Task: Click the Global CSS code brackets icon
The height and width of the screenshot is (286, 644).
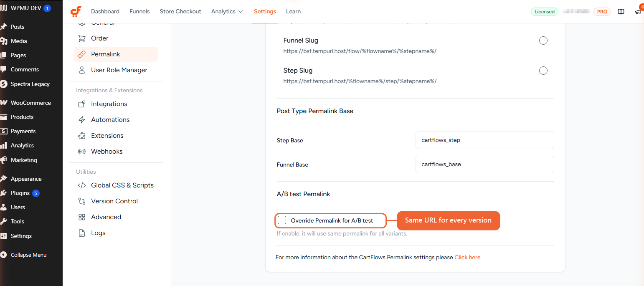Action: [x=82, y=185]
